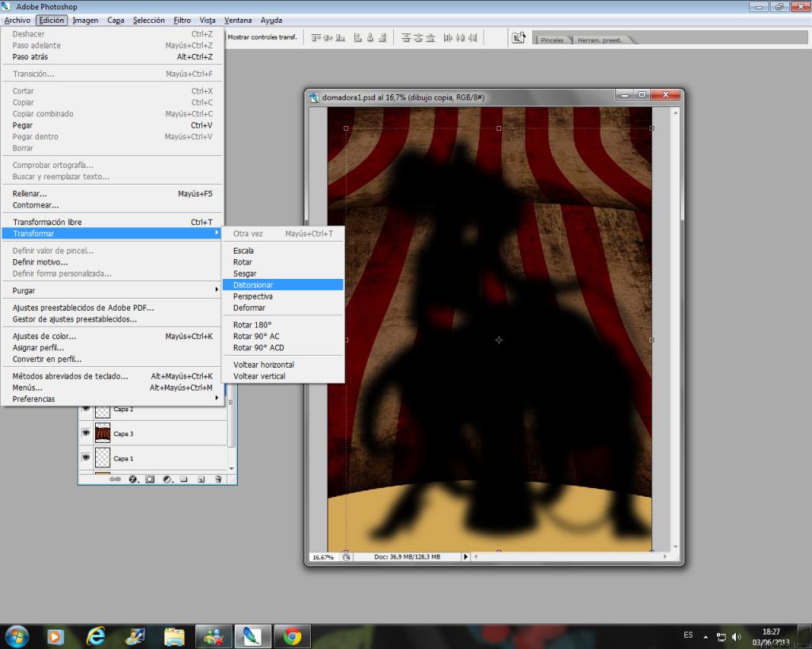Click the align right edges icon
Screen dimensions: 812x649
tap(383, 38)
